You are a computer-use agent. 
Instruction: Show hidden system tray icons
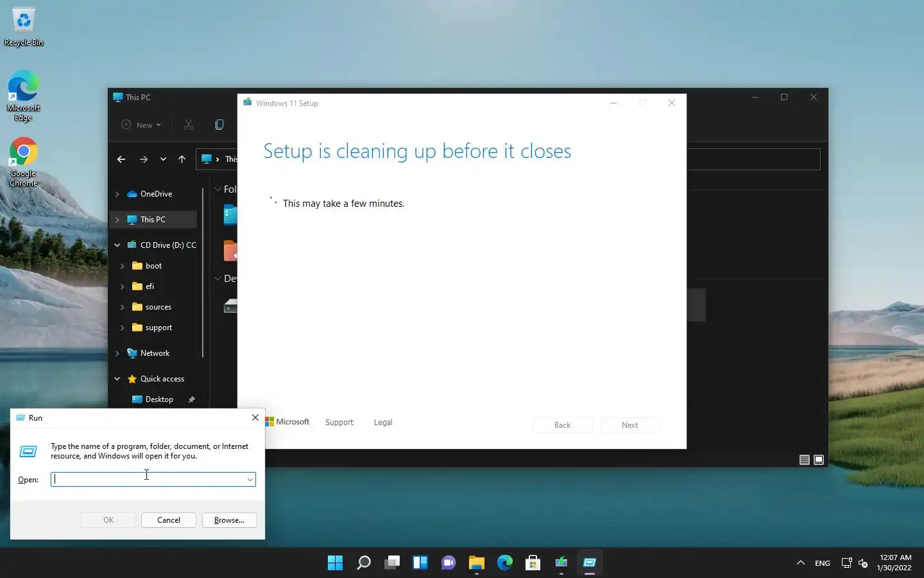click(800, 563)
